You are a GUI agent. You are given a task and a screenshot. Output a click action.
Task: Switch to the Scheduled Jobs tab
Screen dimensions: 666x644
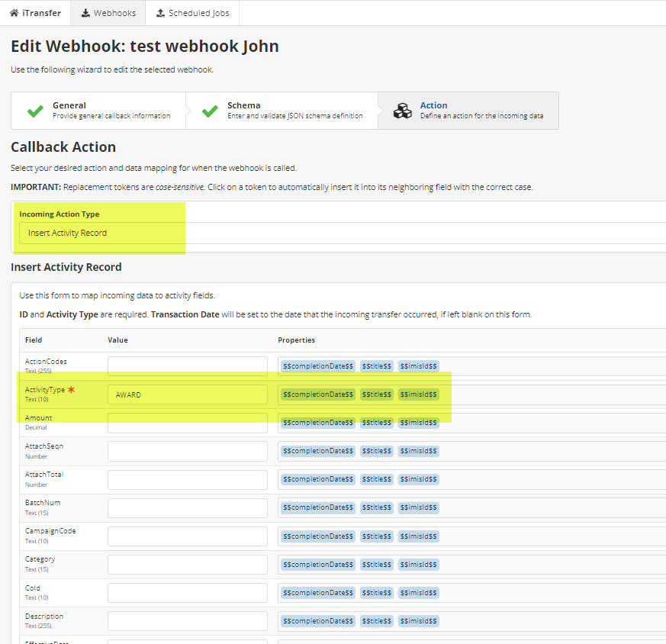(192, 13)
